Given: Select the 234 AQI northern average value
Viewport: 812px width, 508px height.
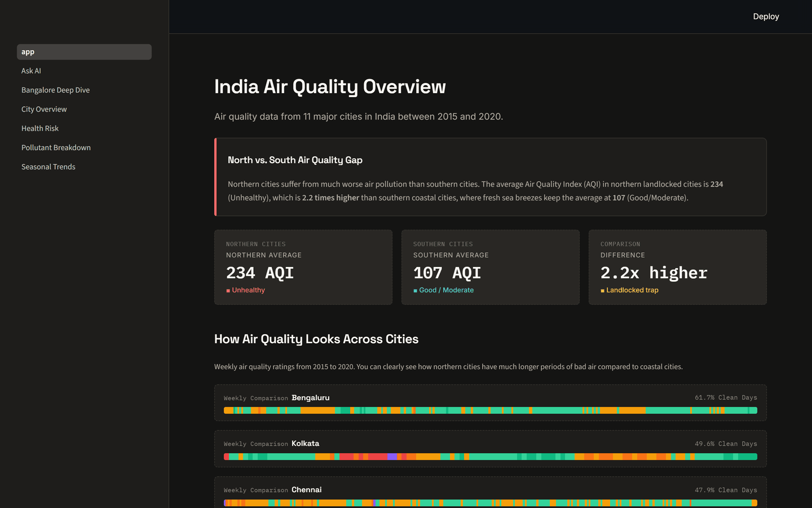Looking at the screenshot, I should coord(260,273).
